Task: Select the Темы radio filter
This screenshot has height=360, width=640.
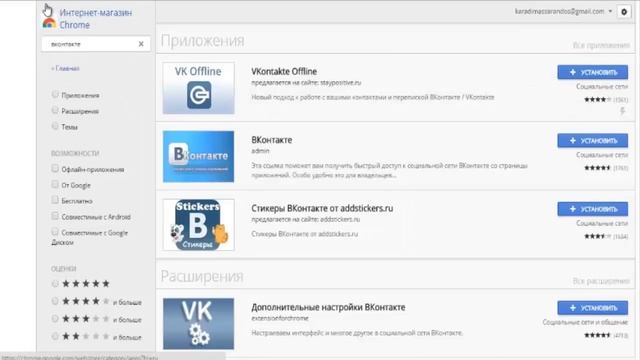Action: 55,126
